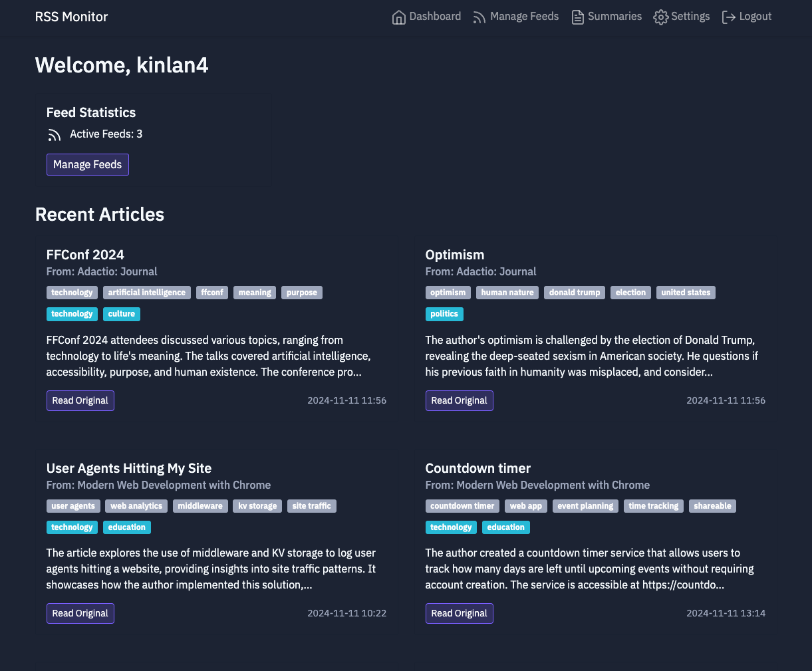The height and width of the screenshot is (671, 812).
Task: Select the donald trump tag
Action: coord(575,293)
